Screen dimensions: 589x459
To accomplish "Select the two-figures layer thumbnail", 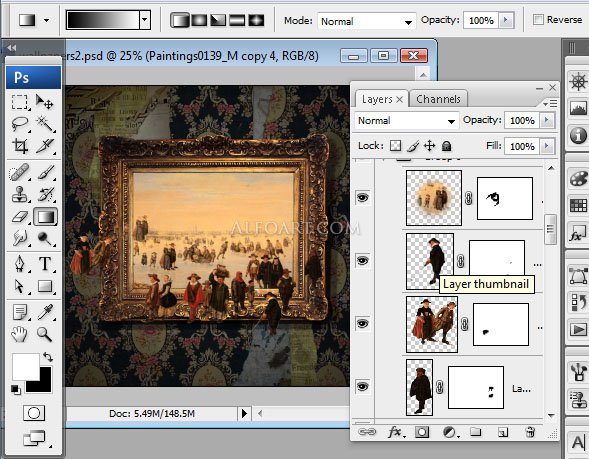I will pos(432,324).
